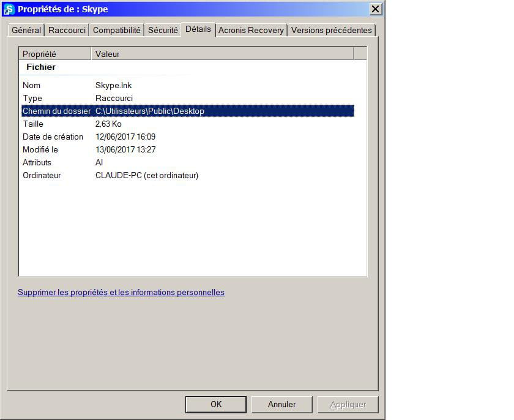Click the Propriété column header
Image resolution: width=514 pixels, height=420 pixels.
pos(54,54)
